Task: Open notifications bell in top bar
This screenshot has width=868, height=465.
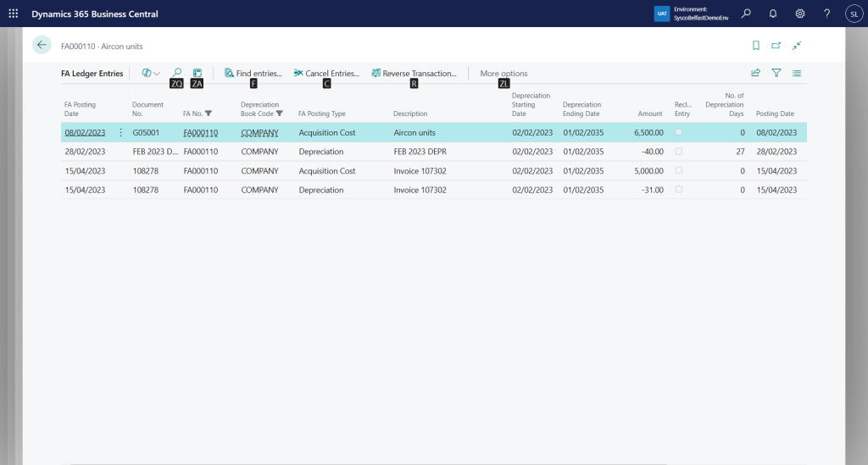Action: click(x=773, y=14)
